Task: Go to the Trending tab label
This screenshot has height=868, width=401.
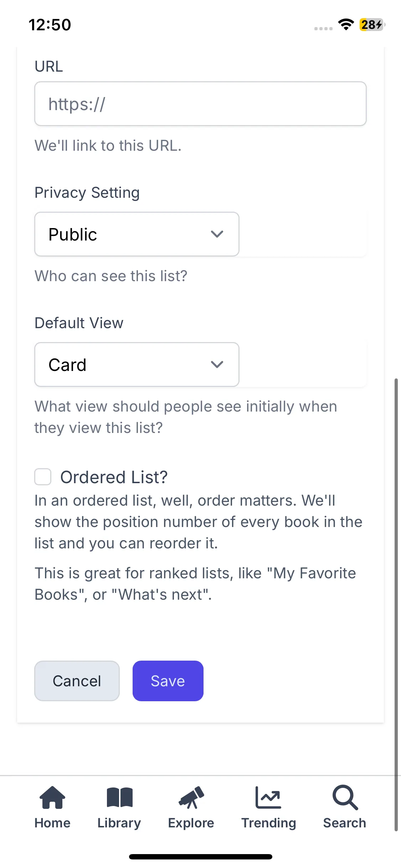Action: [268, 823]
